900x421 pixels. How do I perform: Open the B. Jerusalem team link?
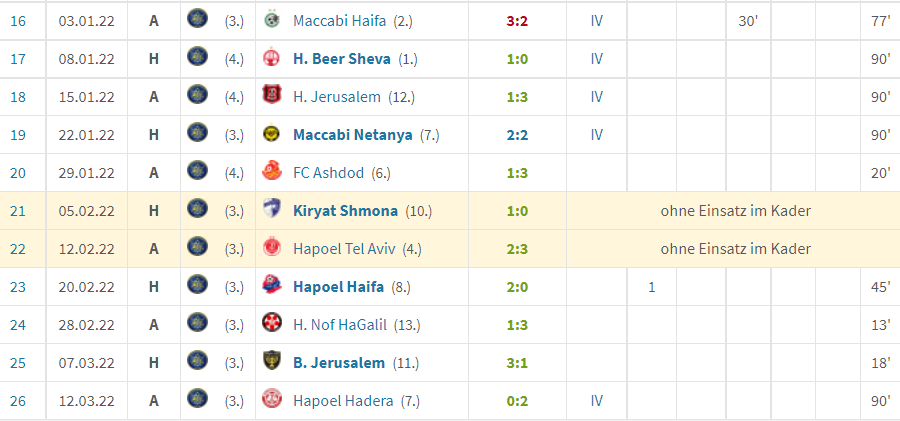click(x=339, y=362)
